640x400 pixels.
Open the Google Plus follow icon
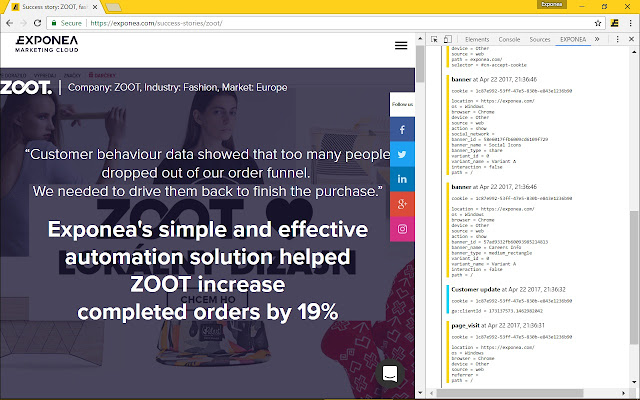[402, 204]
